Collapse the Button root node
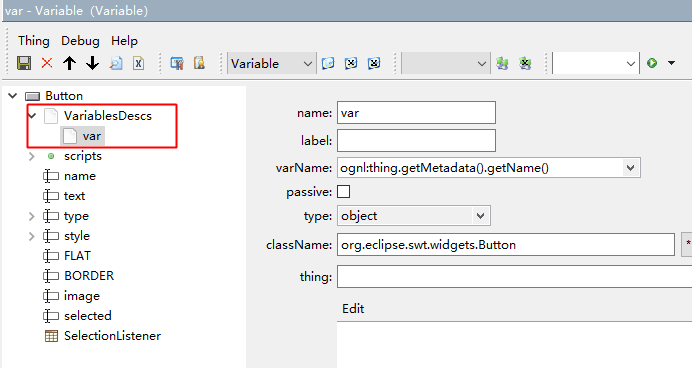The image size is (692, 368). 13,95
